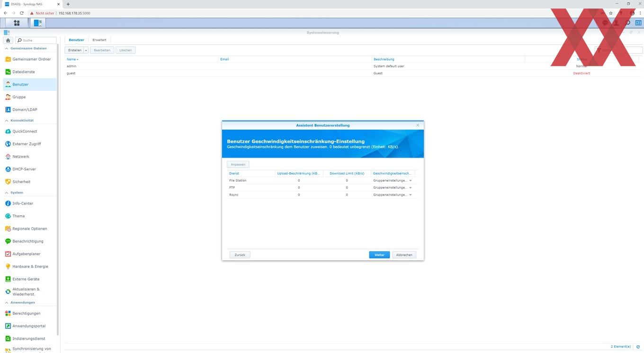Open the FTP speed limit dropdown

[411, 188]
